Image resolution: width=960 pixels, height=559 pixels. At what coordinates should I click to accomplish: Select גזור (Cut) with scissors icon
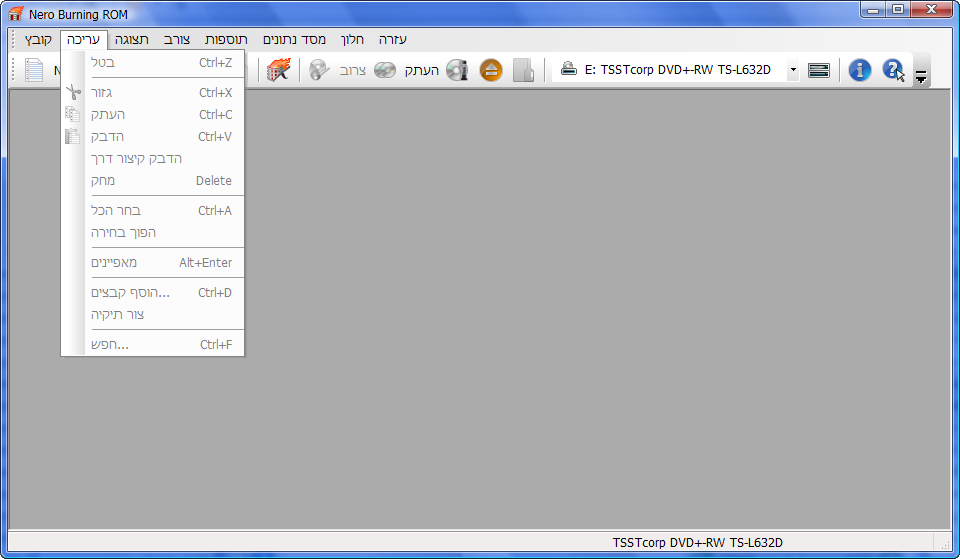[x=153, y=92]
